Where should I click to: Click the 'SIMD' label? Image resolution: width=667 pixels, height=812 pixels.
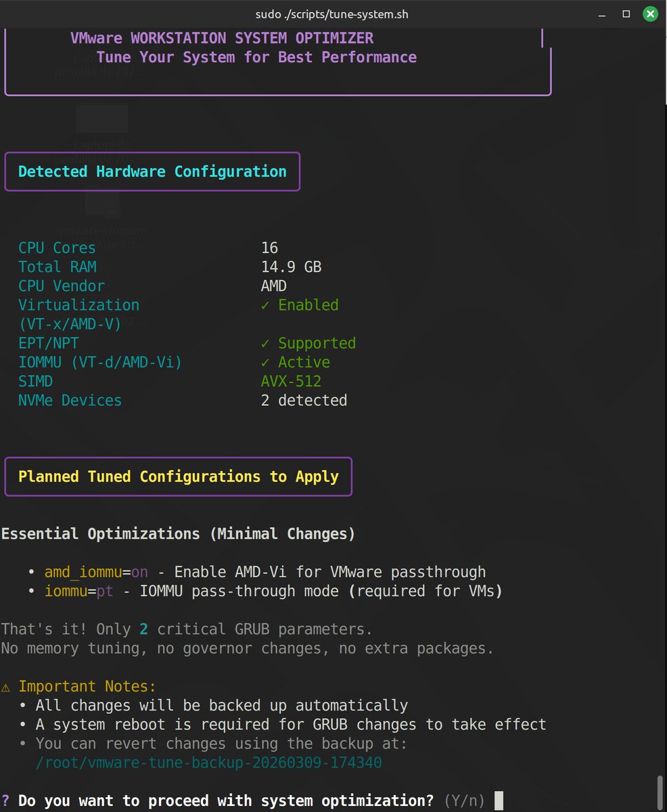[35, 381]
